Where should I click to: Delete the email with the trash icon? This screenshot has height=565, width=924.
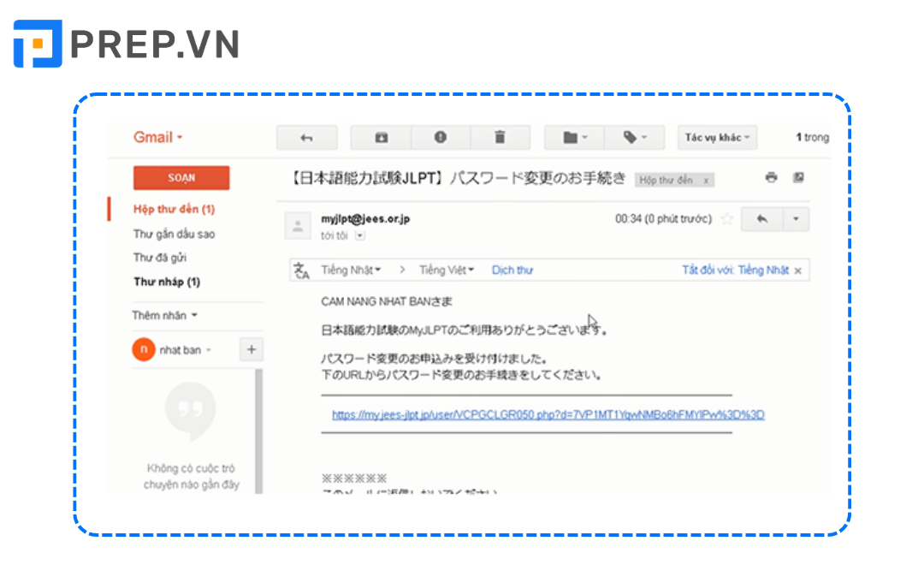[500, 138]
